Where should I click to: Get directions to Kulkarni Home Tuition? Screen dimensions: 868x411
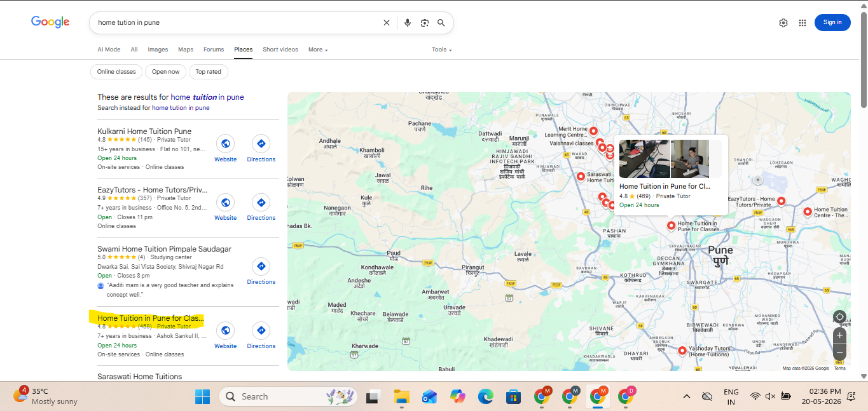click(261, 143)
